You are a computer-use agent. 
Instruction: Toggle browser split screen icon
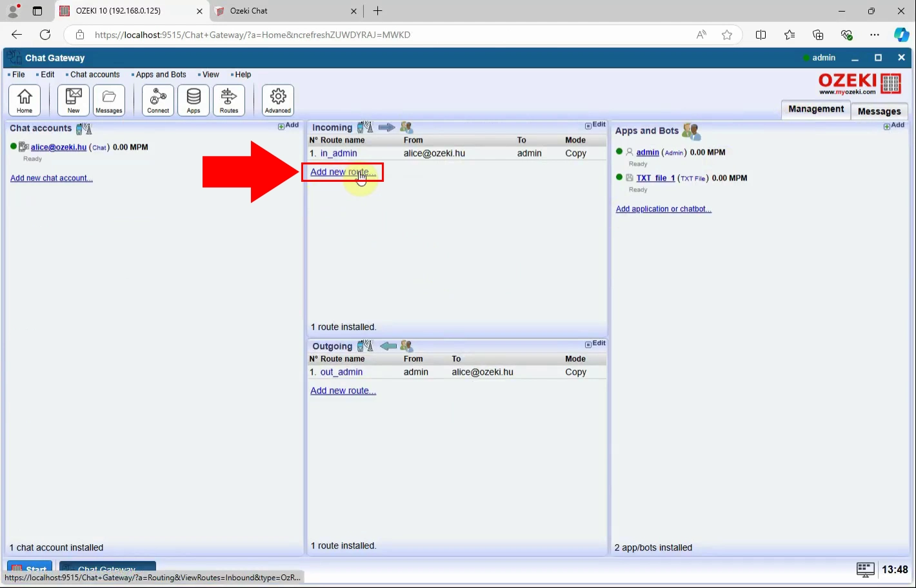point(761,35)
